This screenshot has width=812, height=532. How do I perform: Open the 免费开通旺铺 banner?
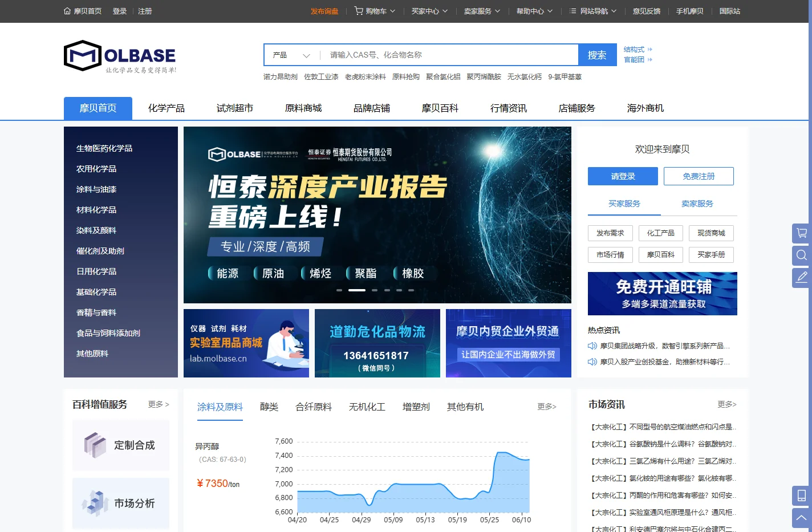[x=663, y=294]
